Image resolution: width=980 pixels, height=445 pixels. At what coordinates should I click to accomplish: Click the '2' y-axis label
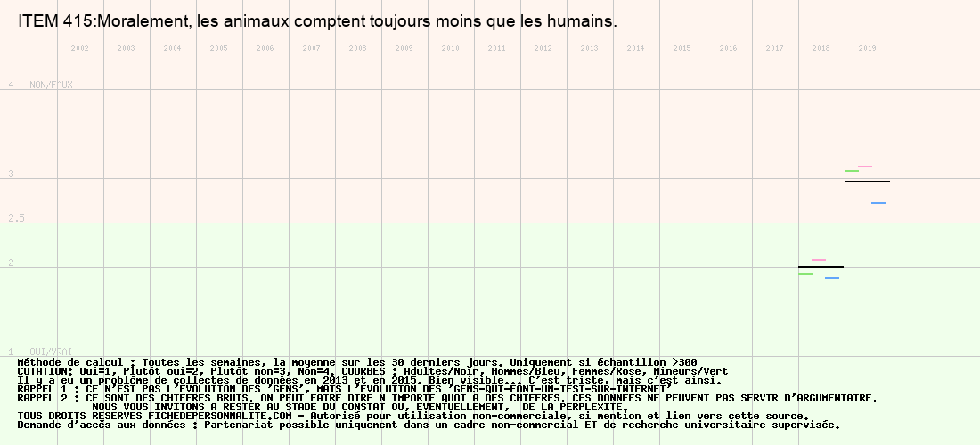tap(11, 263)
